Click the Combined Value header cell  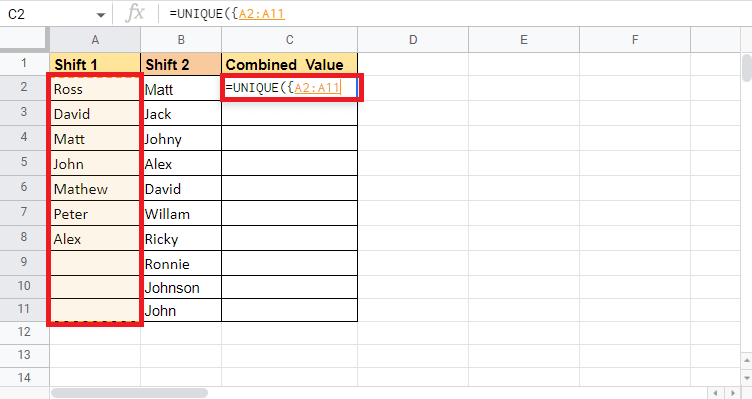click(x=289, y=64)
